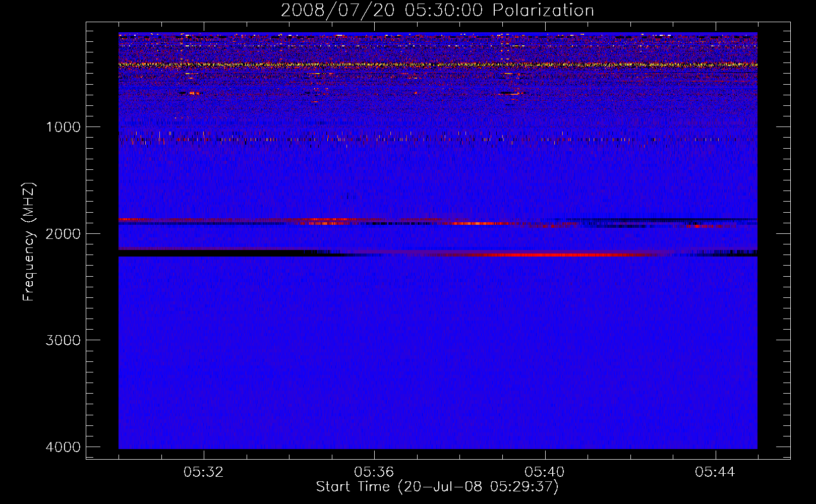This screenshot has width=816, height=504.
Task: Select the 2000 frequency tick label
Action: 63,233
